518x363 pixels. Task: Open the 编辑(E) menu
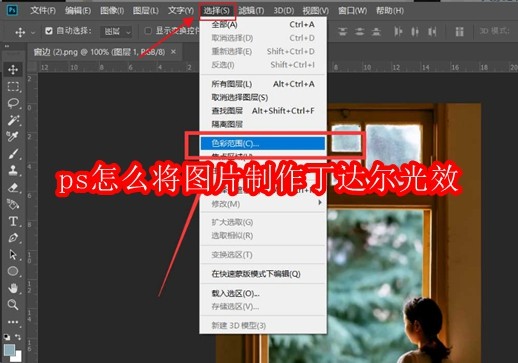[x=78, y=11]
